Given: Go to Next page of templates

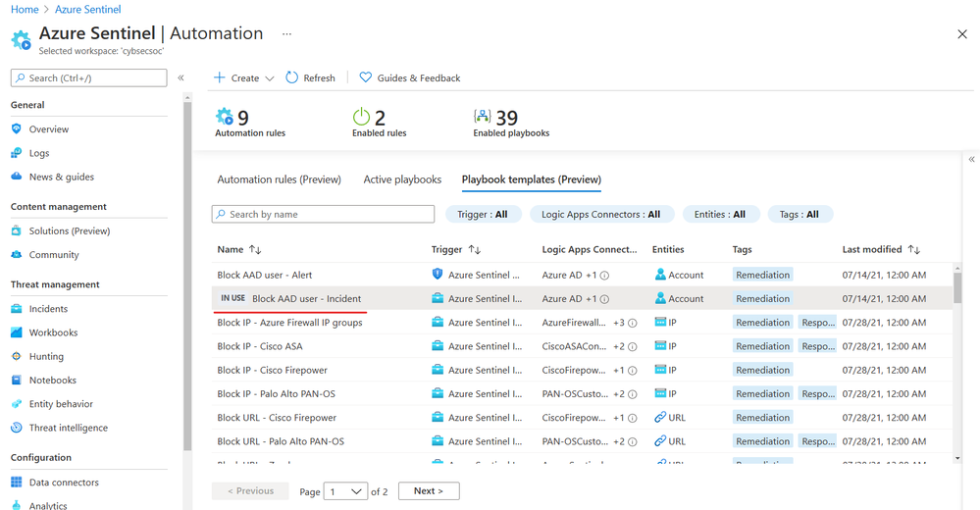Looking at the screenshot, I should 429,491.
